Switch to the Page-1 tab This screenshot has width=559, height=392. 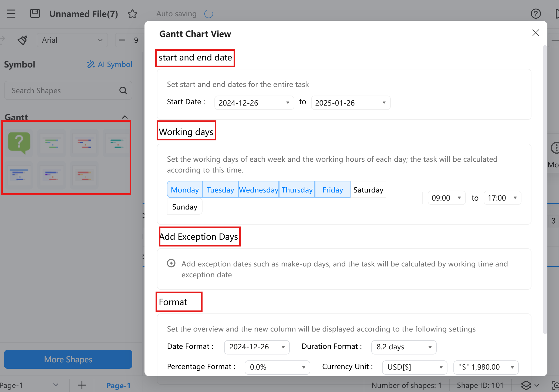118,386
